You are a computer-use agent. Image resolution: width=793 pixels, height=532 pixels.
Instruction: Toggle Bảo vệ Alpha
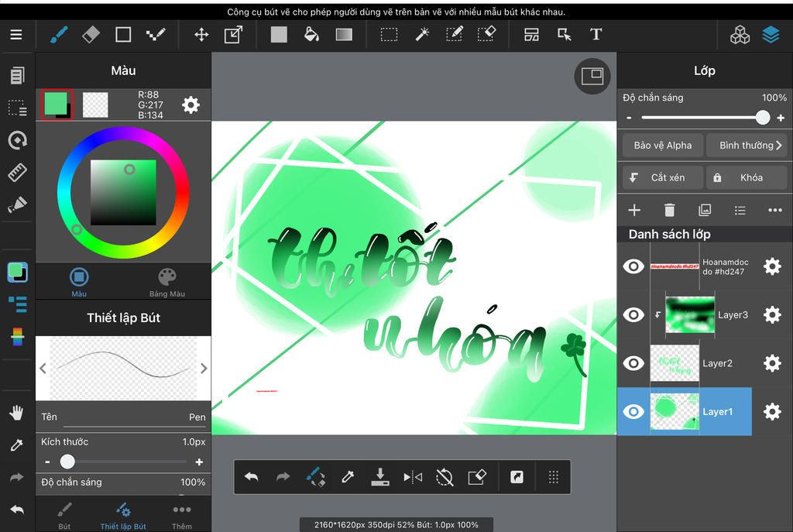(663, 146)
